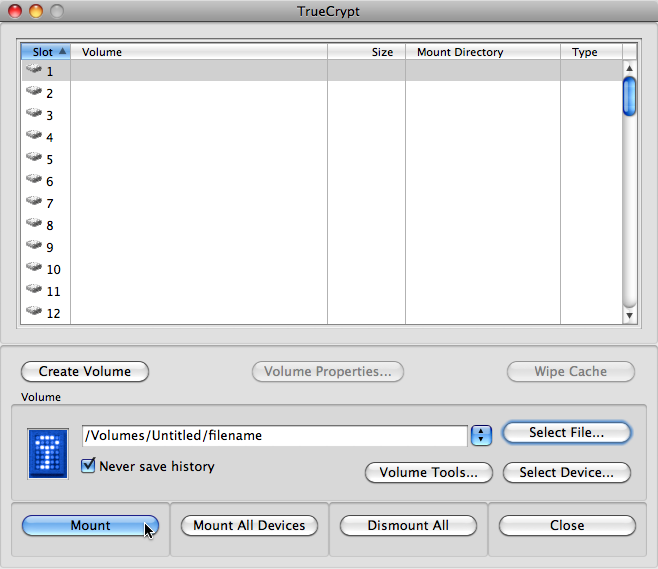Click the Wipe Cache button

tap(571, 371)
